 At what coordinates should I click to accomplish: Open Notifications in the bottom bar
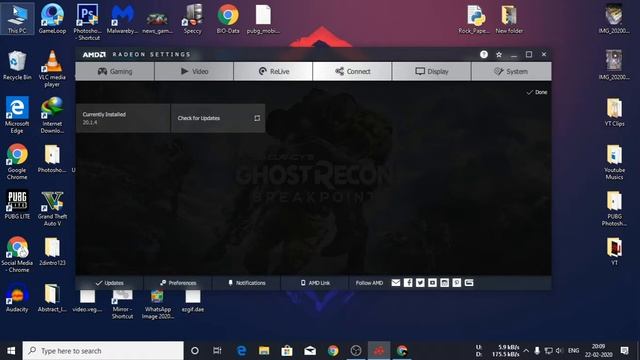[247, 283]
